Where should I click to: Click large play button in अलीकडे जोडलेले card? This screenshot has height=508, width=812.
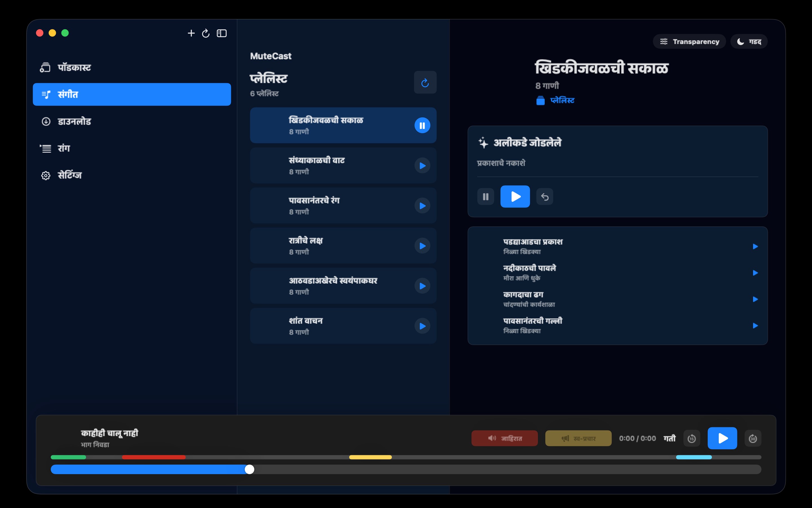(515, 196)
